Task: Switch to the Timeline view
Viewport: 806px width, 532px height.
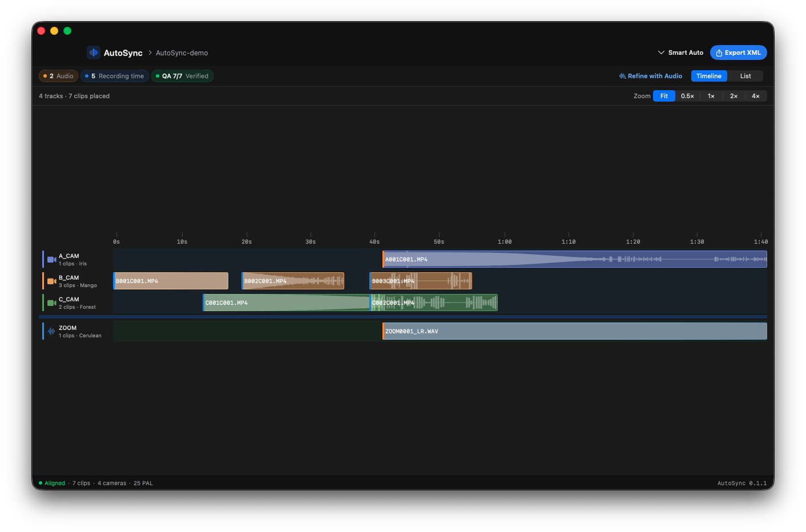Action: 709,76
